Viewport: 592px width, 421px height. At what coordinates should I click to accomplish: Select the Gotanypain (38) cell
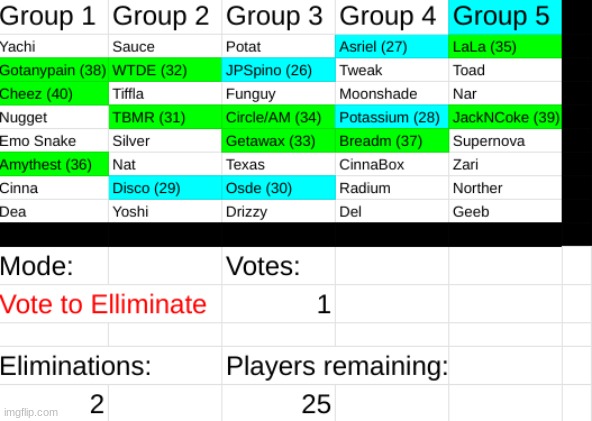click(54, 70)
